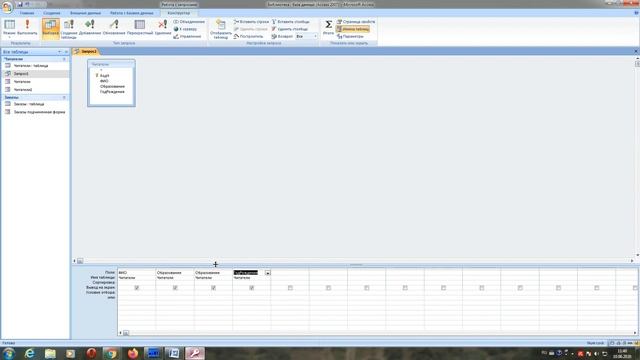Switch to the Главная ribbon tab
Image resolution: width=640 pixels, height=360 pixels.
coord(27,13)
